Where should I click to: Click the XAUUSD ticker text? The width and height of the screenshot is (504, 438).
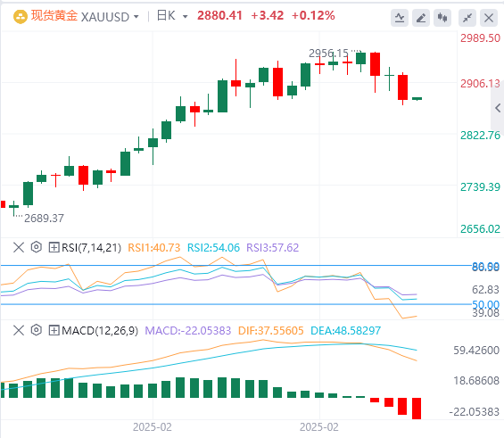pos(105,17)
